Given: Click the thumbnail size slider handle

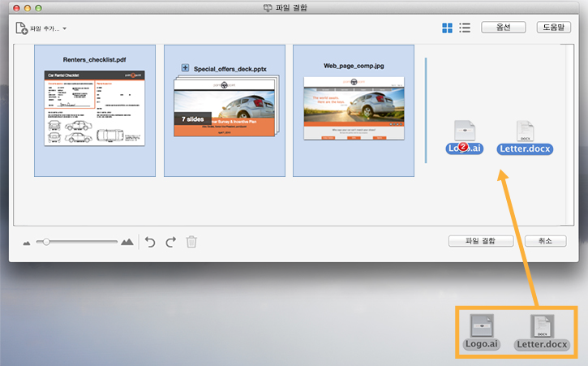Looking at the screenshot, I should [x=46, y=242].
